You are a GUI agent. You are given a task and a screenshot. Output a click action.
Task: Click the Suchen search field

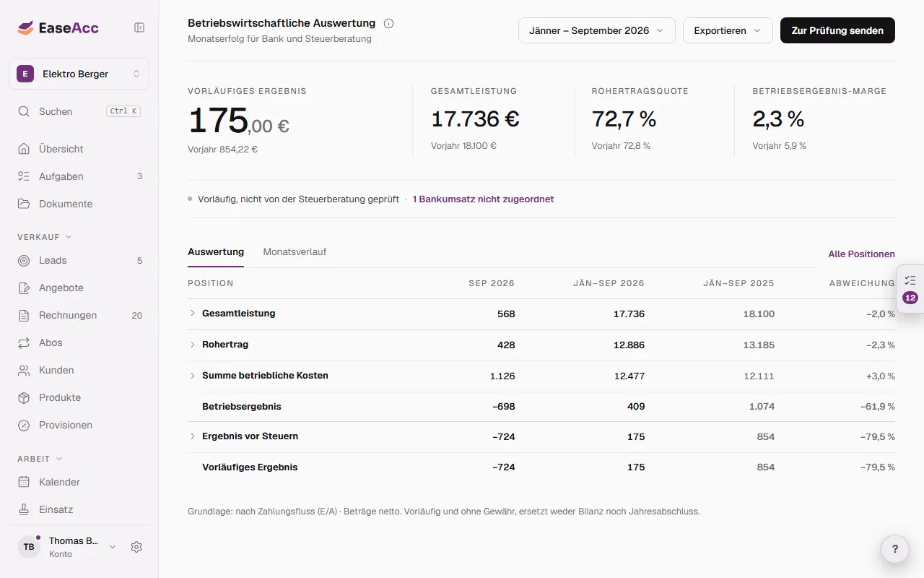(79, 111)
